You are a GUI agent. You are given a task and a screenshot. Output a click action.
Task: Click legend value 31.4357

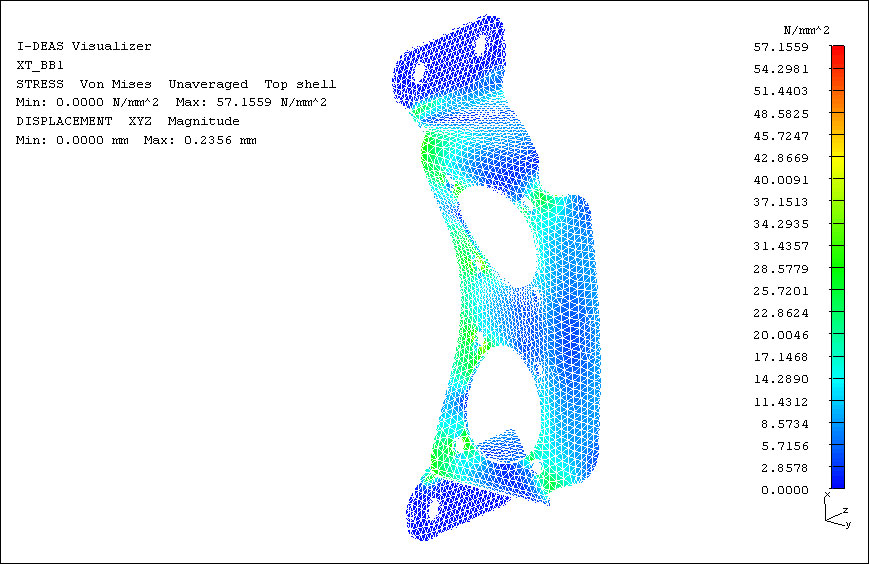[x=781, y=246]
